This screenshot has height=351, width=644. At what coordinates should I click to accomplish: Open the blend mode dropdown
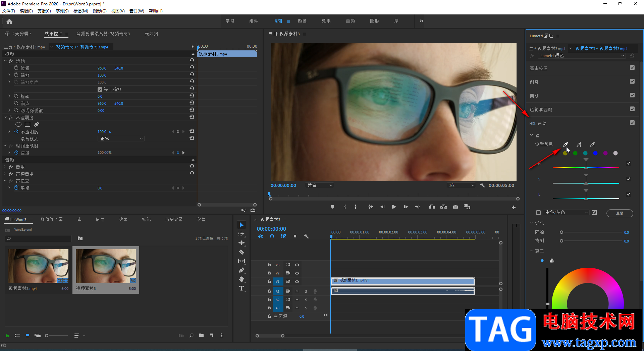click(x=121, y=138)
